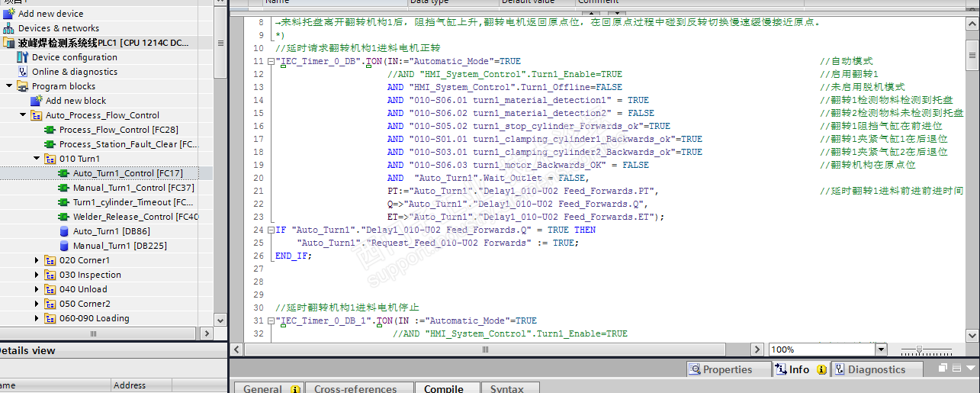
Task: Click the 010 Turn1 group folder icon
Action: 50,159
